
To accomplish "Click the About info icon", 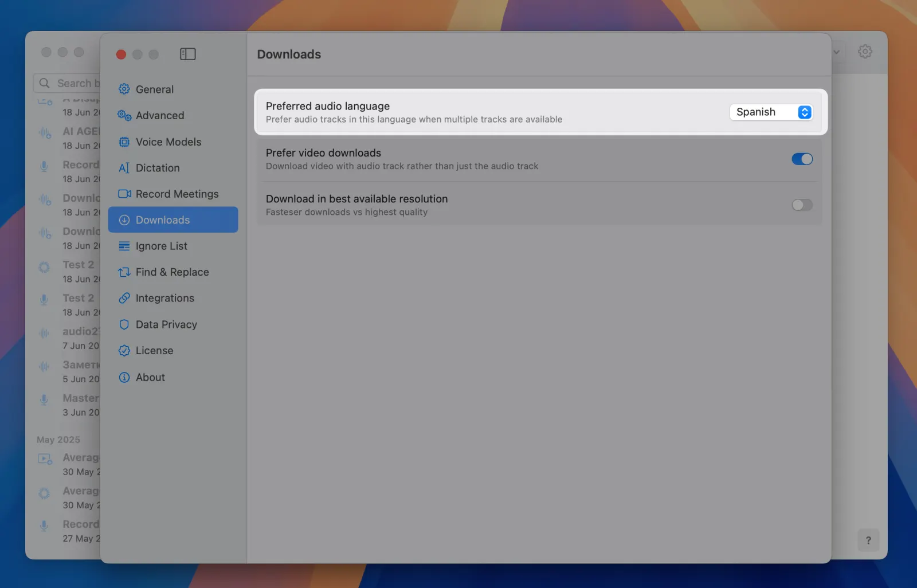I will click(124, 377).
